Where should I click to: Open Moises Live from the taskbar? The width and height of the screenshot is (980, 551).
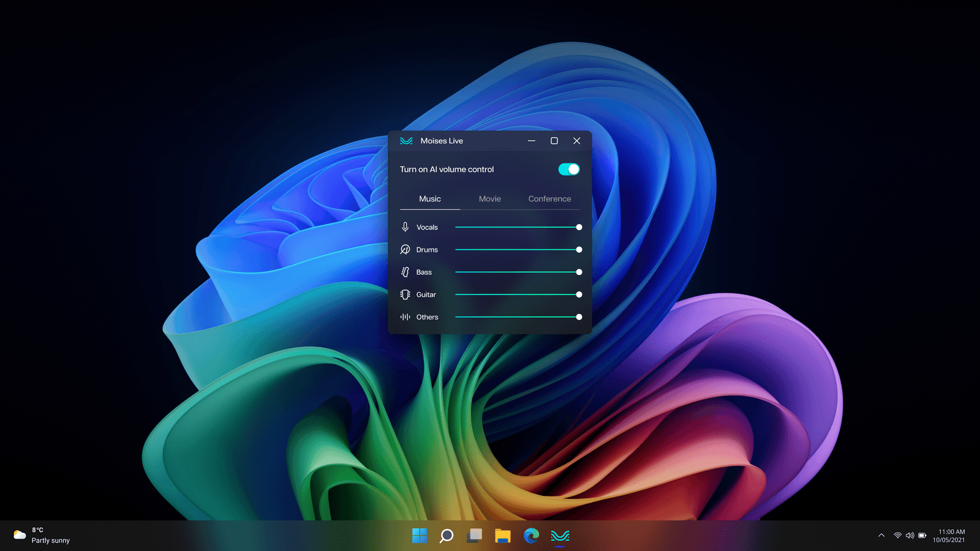tap(560, 536)
